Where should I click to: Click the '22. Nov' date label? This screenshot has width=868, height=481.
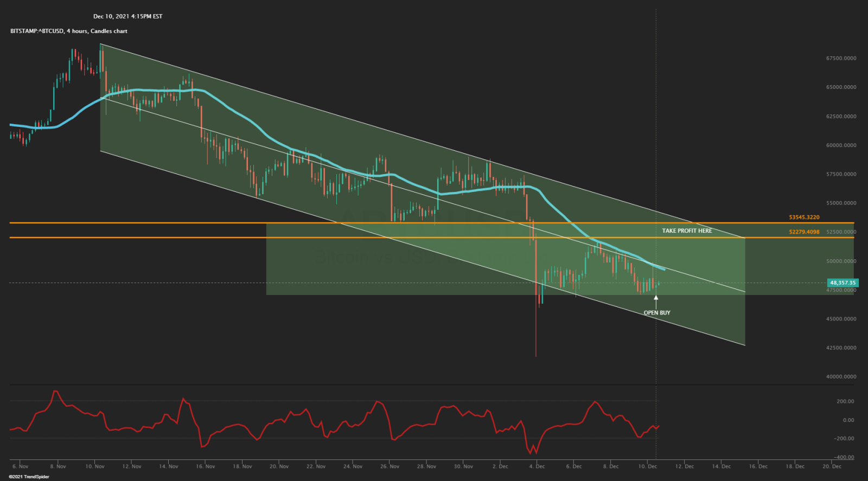316,466
